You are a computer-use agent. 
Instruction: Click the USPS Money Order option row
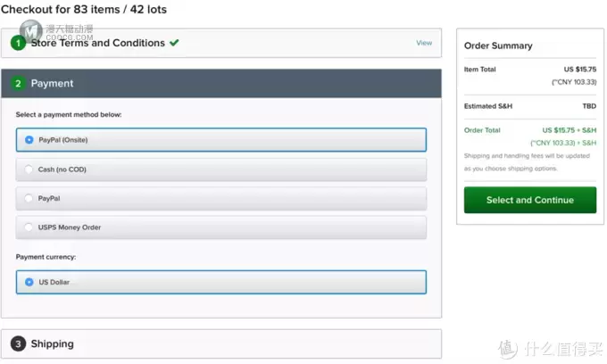pyautogui.click(x=221, y=227)
